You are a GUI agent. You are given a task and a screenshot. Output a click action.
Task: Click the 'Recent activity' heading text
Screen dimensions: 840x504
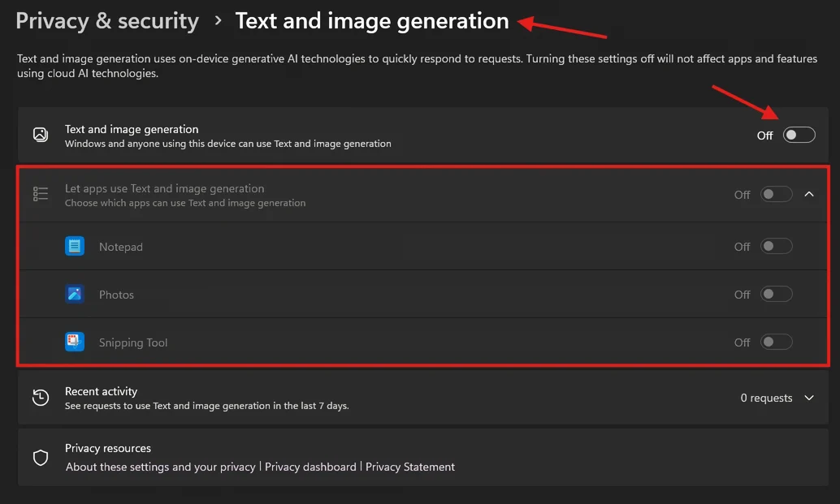(x=102, y=392)
